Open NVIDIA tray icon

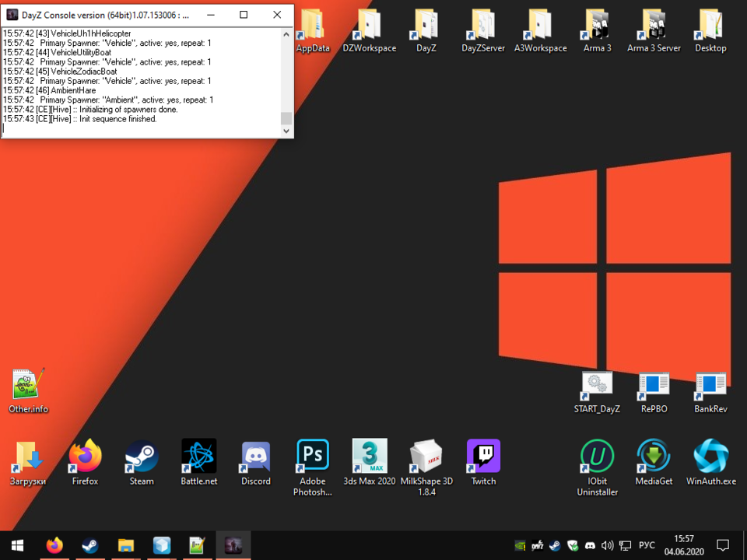[521, 546]
